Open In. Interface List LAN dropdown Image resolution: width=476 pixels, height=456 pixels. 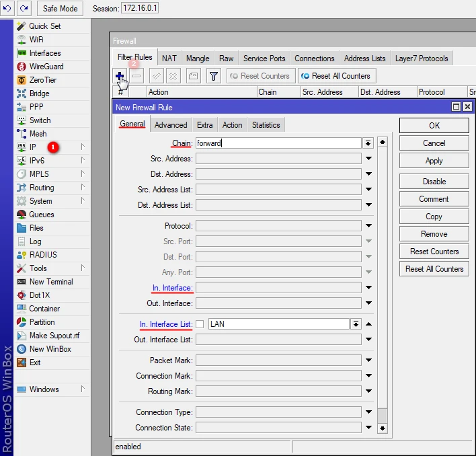[356, 324]
